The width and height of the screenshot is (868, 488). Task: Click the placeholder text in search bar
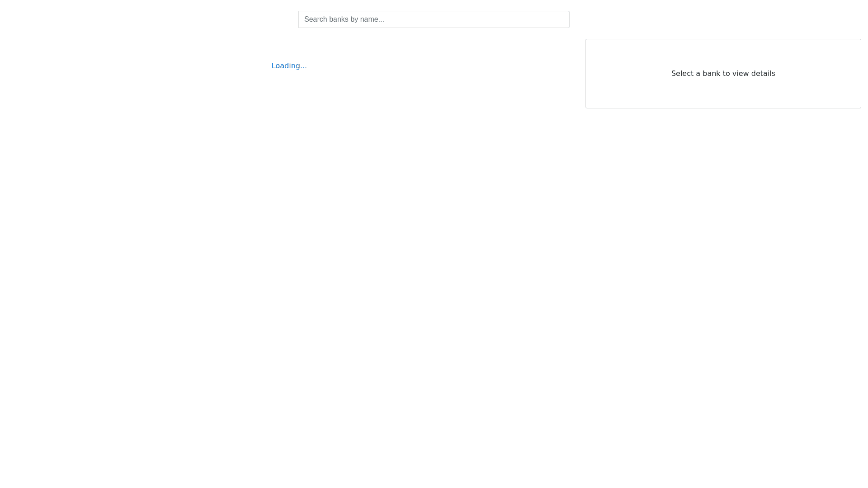tap(344, 19)
